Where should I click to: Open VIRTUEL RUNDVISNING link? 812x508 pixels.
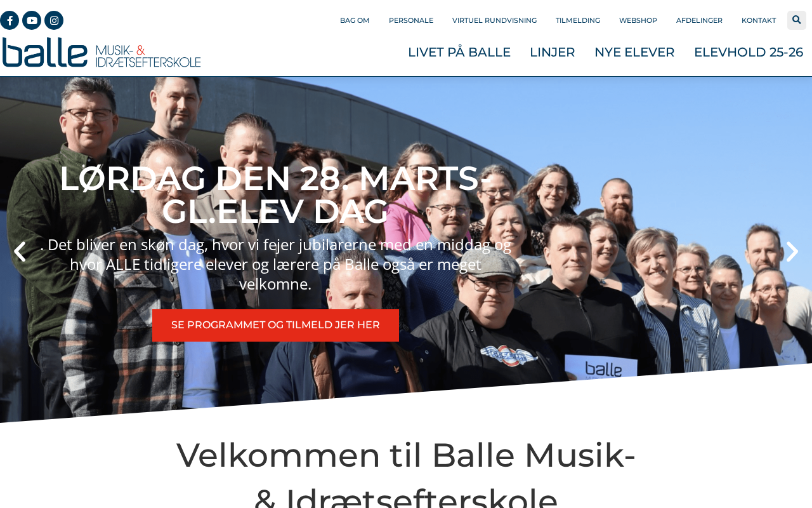point(494,20)
